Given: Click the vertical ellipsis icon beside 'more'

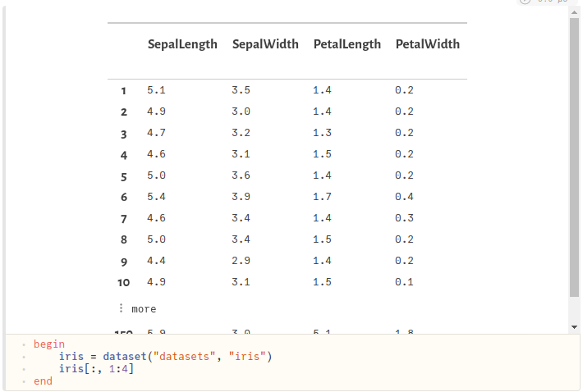Looking at the screenshot, I should tap(122, 308).
